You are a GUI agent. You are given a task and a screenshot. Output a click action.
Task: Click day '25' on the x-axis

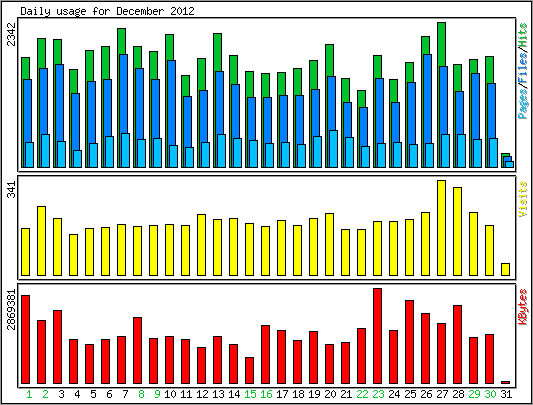pyautogui.click(x=410, y=394)
